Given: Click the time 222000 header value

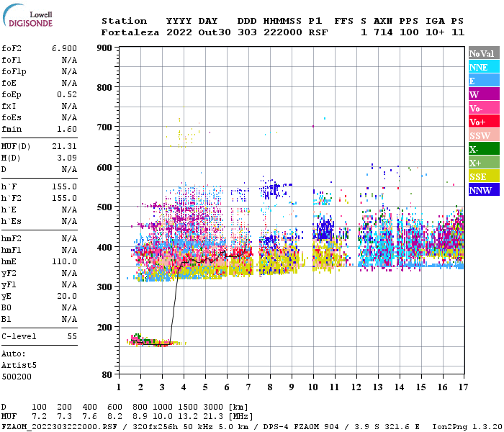Looking at the screenshot, I should [x=283, y=32].
